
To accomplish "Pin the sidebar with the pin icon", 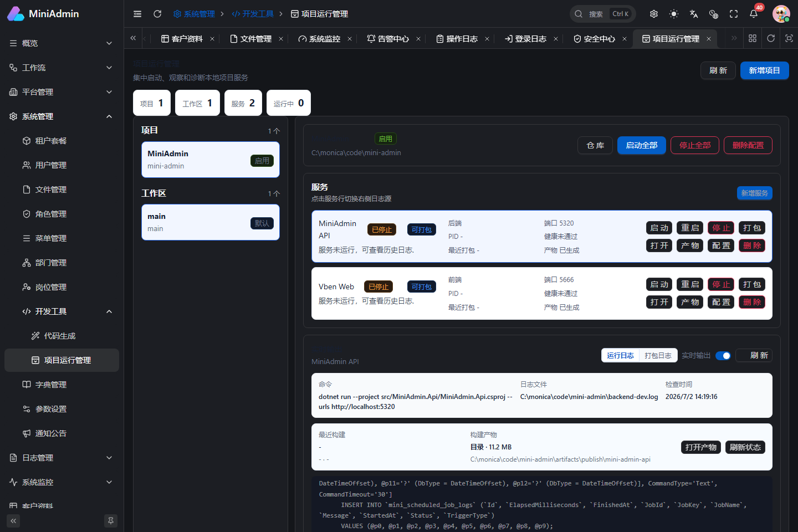I will coord(111,521).
